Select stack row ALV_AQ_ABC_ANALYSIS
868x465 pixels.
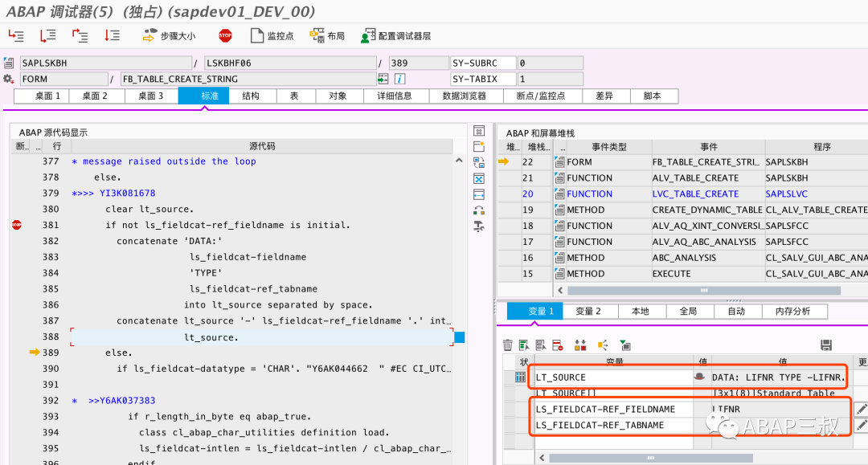tap(682, 242)
